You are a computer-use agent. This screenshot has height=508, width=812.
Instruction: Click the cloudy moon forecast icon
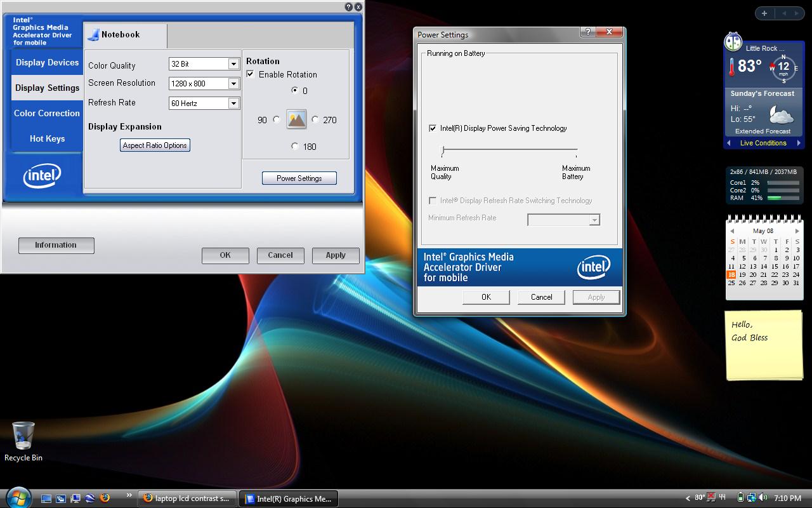coord(781,115)
